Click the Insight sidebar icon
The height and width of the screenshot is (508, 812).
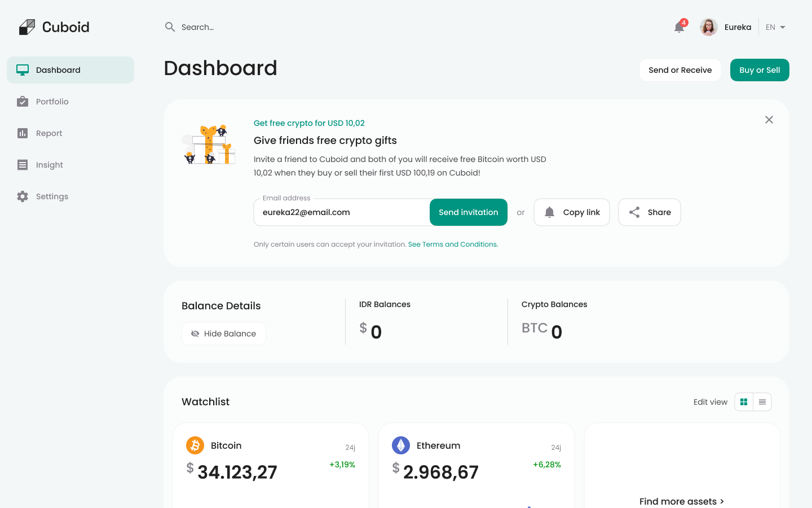click(22, 165)
